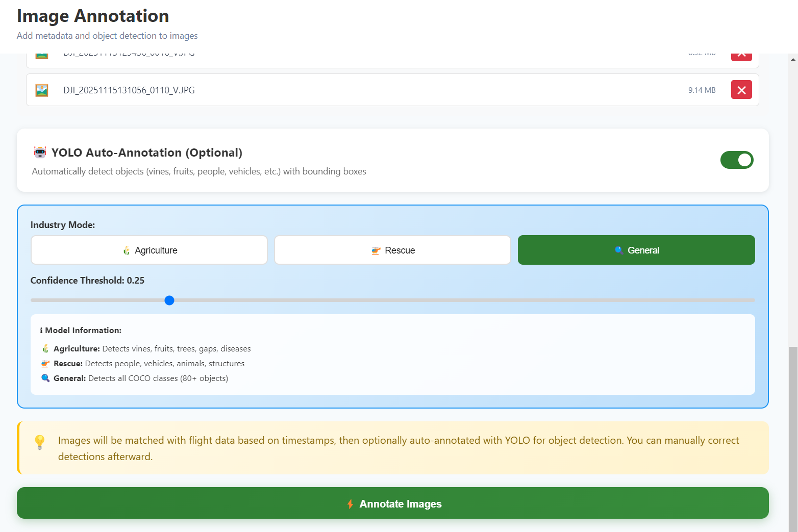Click corn icon beside Agriculture model info

pyautogui.click(x=45, y=349)
